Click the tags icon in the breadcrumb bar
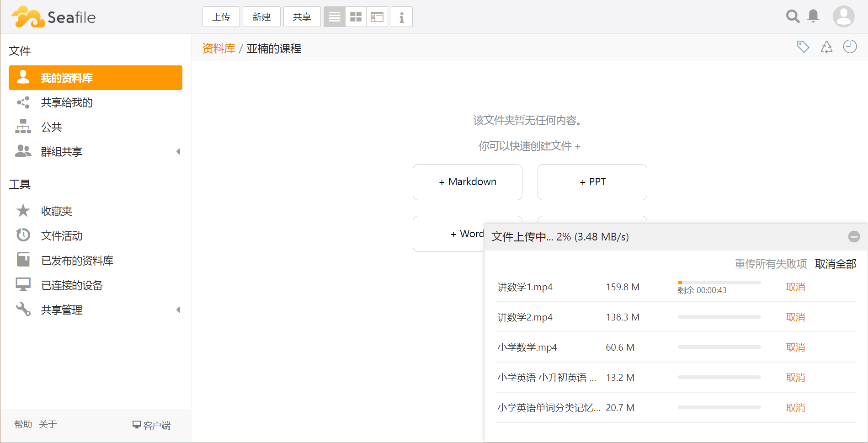This screenshot has height=443, width=868. point(803,47)
